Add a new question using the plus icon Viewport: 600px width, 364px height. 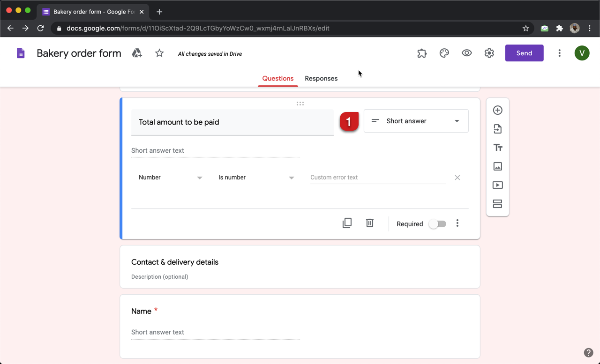[497, 110]
